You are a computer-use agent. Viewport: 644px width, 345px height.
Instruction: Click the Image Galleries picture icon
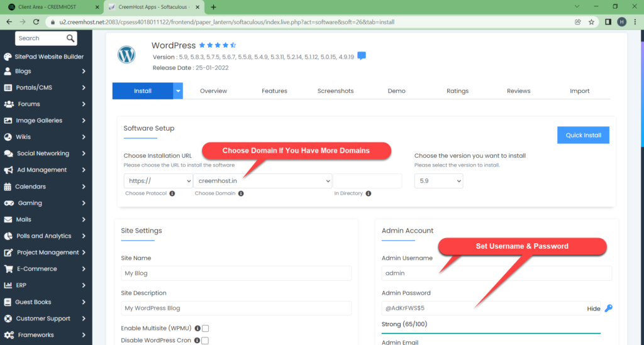point(8,120)
